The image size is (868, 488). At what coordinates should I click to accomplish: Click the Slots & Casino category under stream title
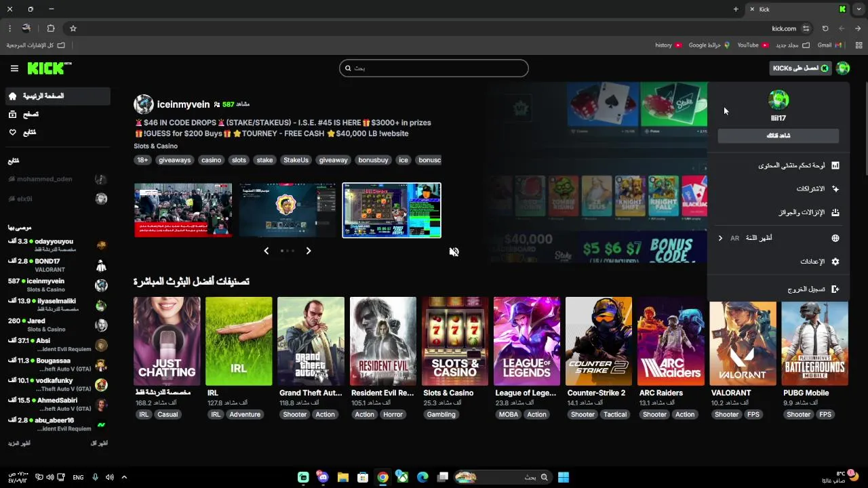pos(155,146)
